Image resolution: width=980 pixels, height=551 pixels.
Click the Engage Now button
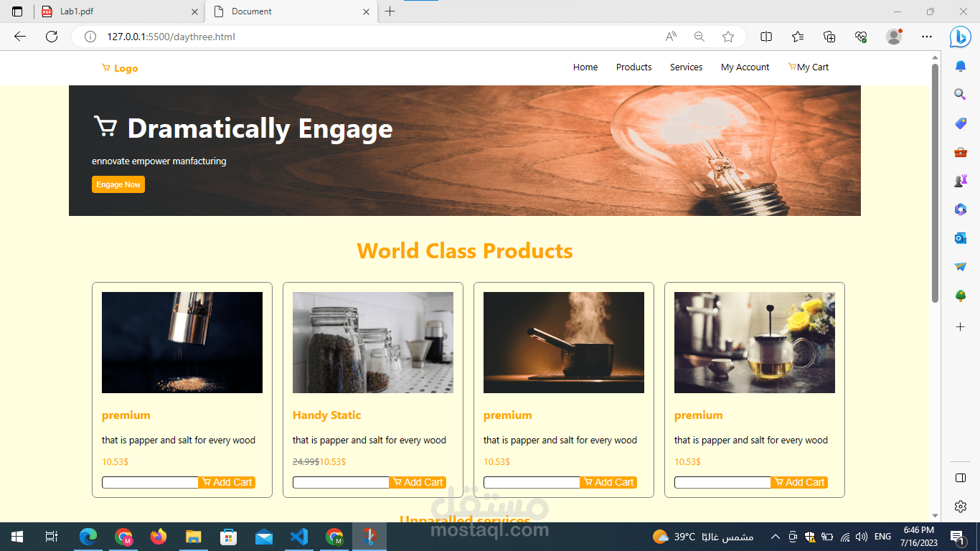(x=118, y=184)
